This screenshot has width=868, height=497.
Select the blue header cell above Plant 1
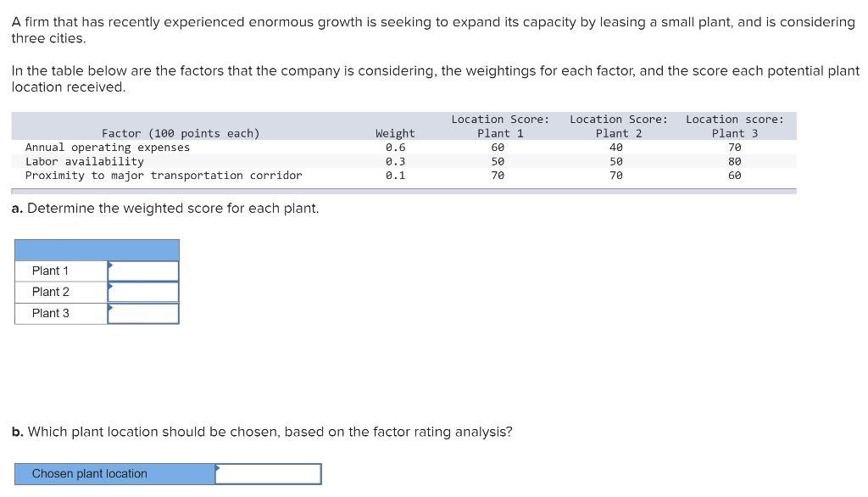pos(97,249)
